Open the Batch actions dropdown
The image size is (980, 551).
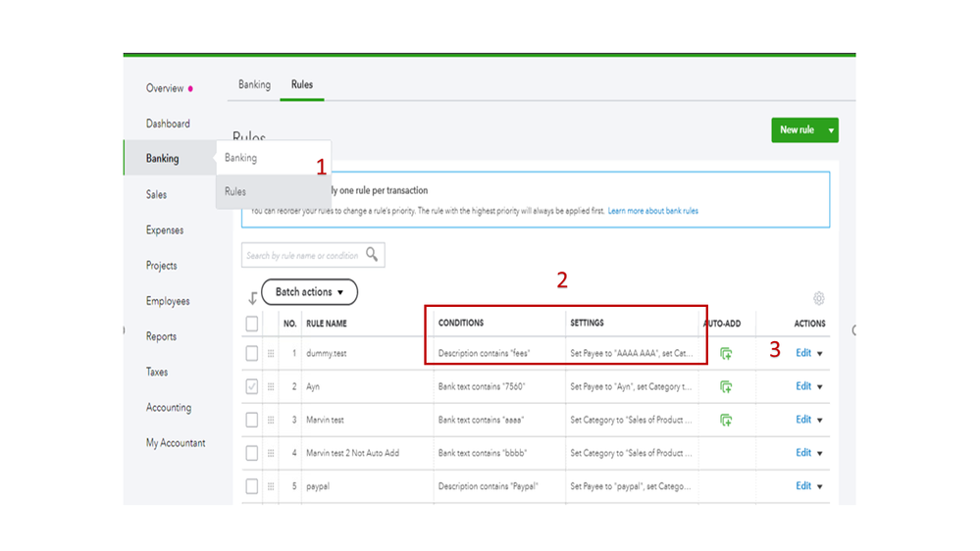[x=309, y=292]
